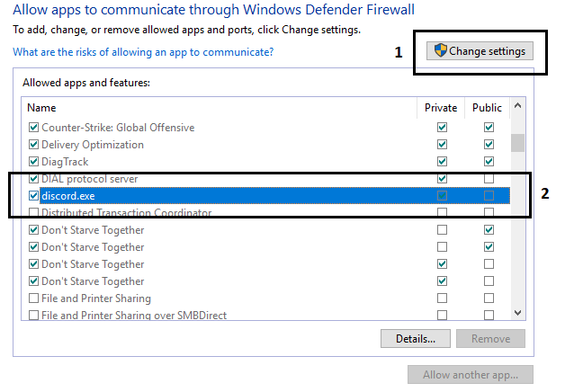The width and height of the screenshot is (583, 392).
Task: Click the greyed Remove button
Action: [x=490, y=338]
